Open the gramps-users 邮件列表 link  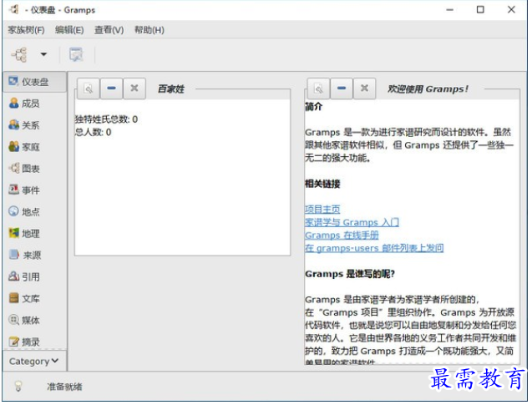click(x=374, y=248)
